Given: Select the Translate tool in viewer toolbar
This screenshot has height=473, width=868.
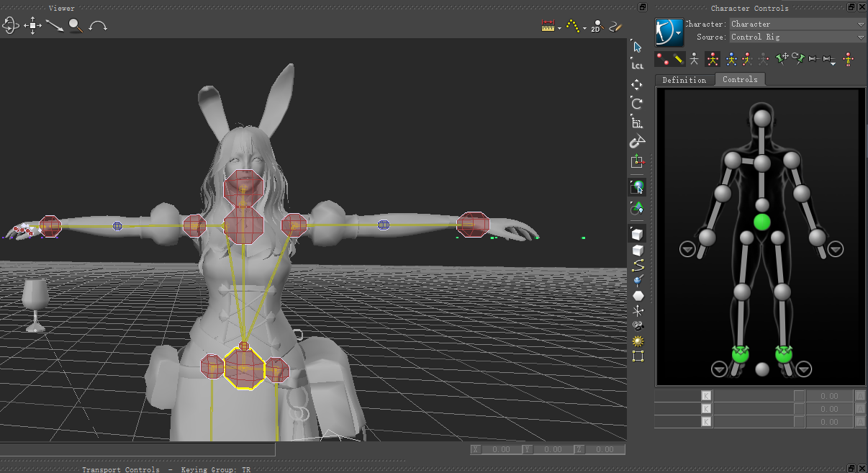Looking at the screenshot, I should 637,85.
